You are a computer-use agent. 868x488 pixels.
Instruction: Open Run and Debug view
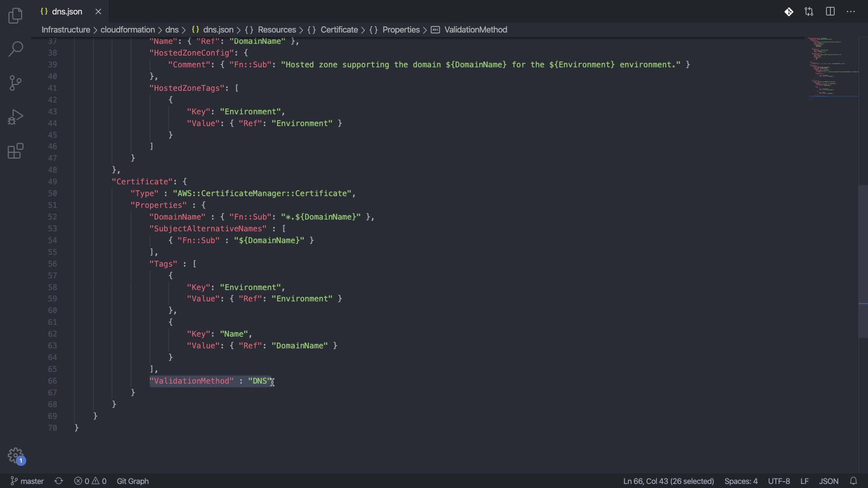(x=15, y=117)
